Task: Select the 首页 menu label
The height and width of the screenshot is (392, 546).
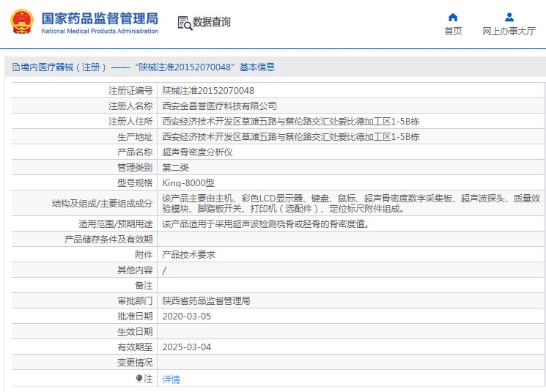Action: click(x=453, y=32)
